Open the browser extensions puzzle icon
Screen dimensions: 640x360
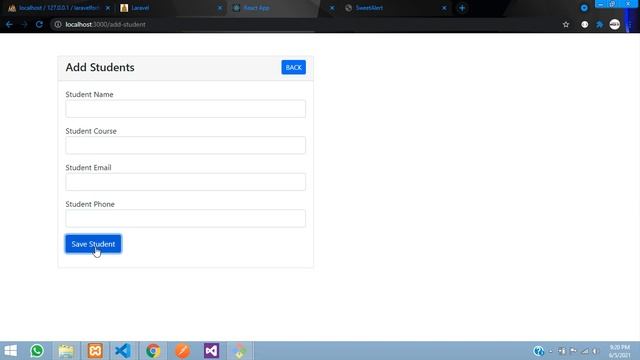(600, 24)
